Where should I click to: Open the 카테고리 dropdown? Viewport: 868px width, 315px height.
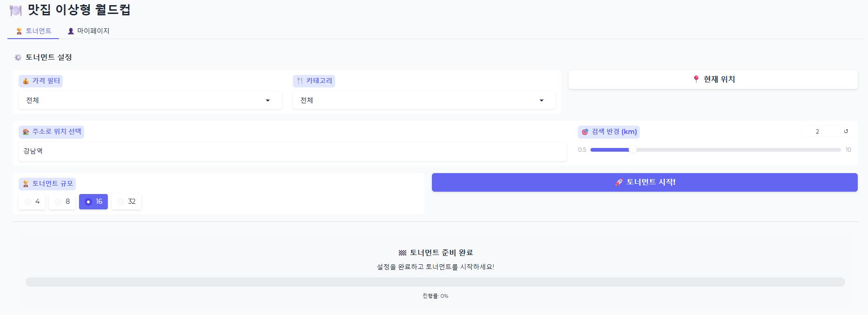(424, 101)
